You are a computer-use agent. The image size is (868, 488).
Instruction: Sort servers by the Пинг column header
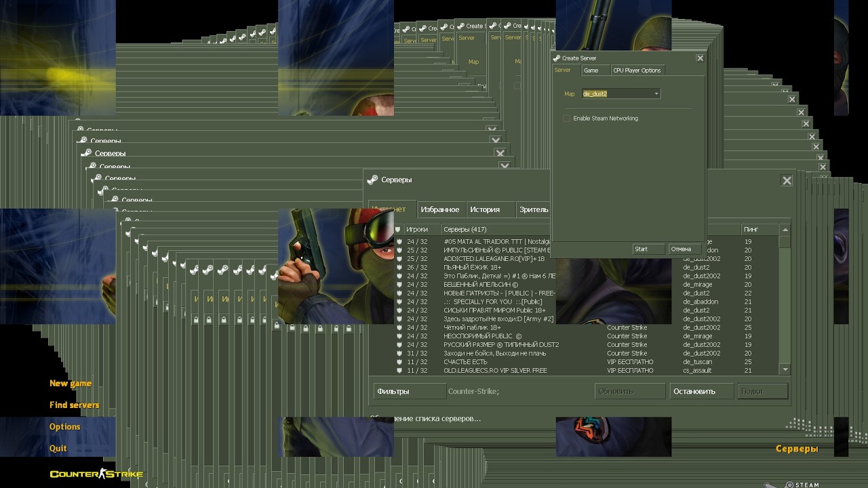click(x=759, y=230)
